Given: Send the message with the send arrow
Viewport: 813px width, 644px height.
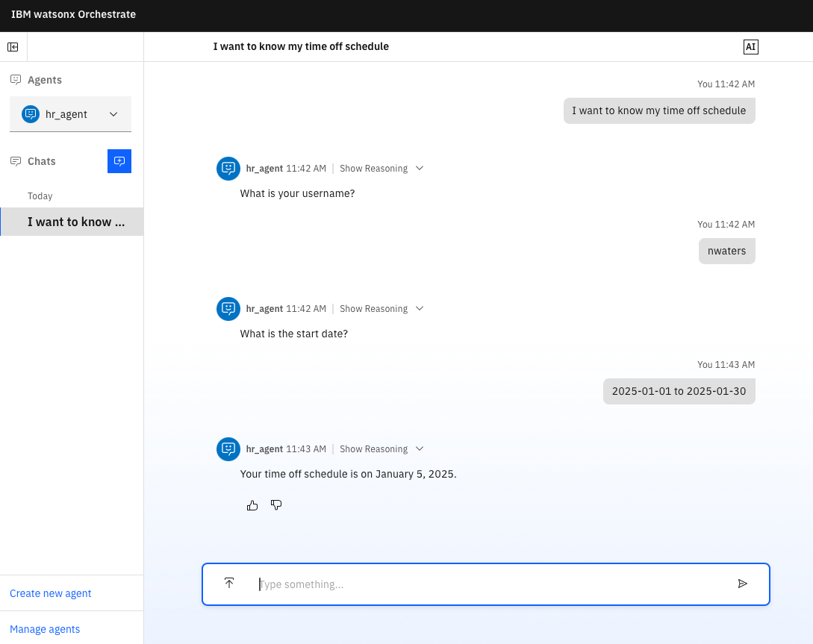Looking at the screenshot, I should click(x=743, y=584).
